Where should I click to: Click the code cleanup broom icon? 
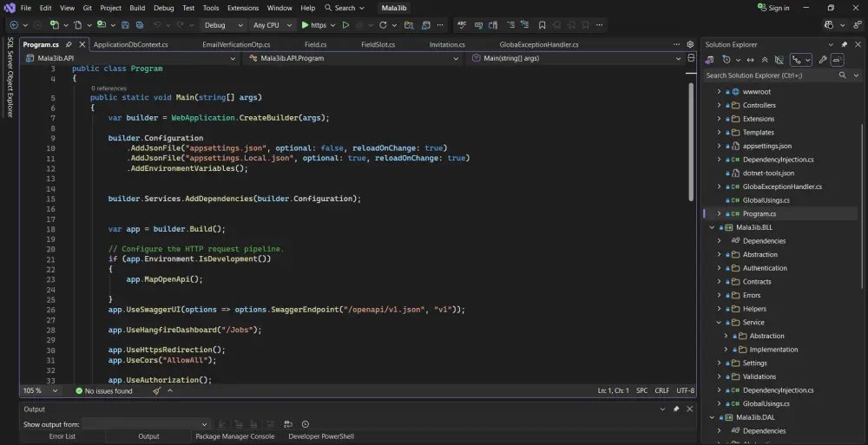[156, 390]
